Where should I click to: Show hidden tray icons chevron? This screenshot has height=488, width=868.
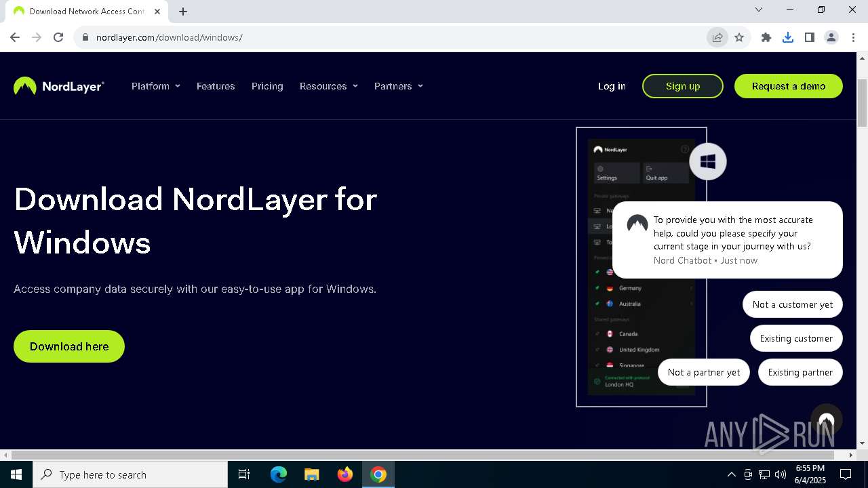[x=731, y=474]
